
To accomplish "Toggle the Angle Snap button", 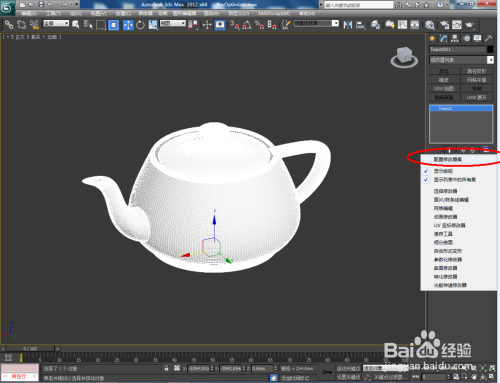I will (247, 25).
